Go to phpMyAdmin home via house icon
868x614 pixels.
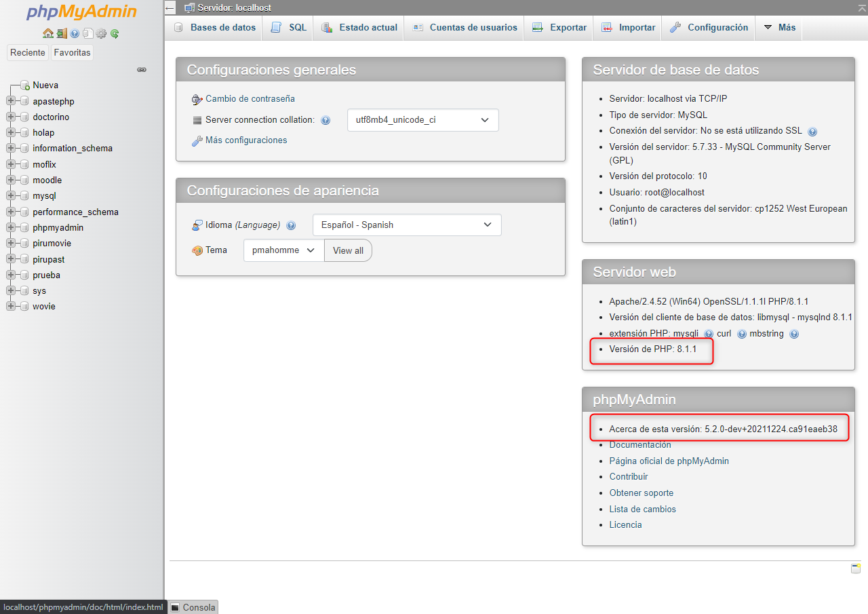pyautogui.click(x=48, y=33)
